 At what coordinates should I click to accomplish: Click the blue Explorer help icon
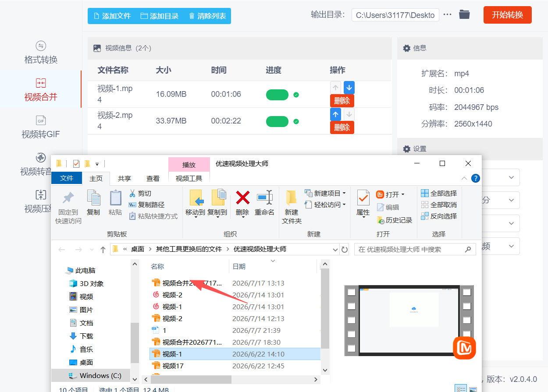[x=475, y=178]
